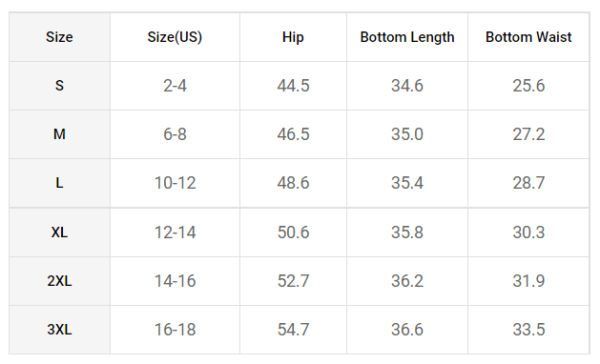Select bottom waist 28.7 cell
The height and width of the screenshot is (364, 600).
[528, 183]
